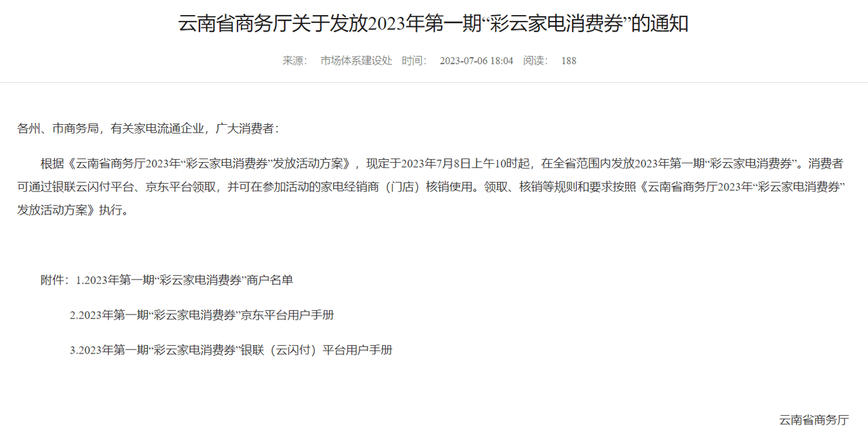Image resolution: width=868 pixels, height=432 pixels.
Task: Open attachment 2 京东平台用户手册 link
Action: tap(202, 315)
